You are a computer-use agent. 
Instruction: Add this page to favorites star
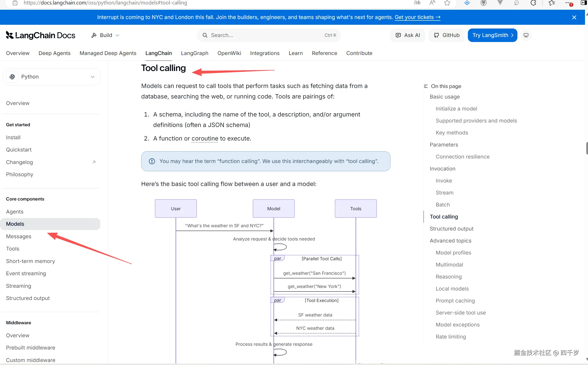coord(447,3)
